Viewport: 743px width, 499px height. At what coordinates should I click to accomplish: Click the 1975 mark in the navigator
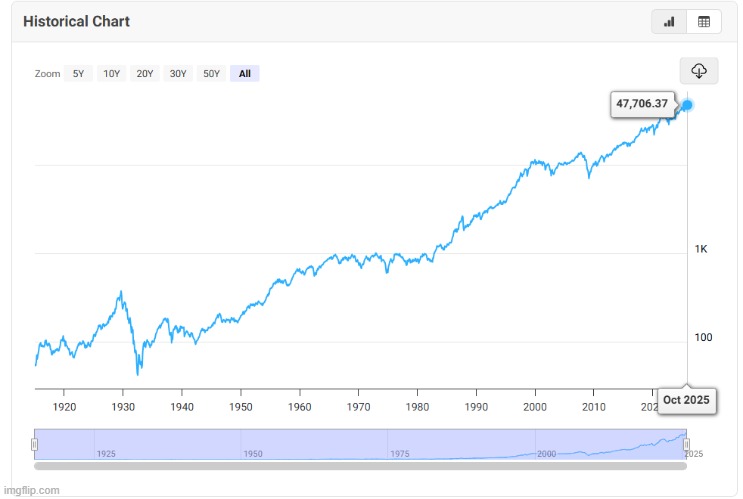coord(401,453)
